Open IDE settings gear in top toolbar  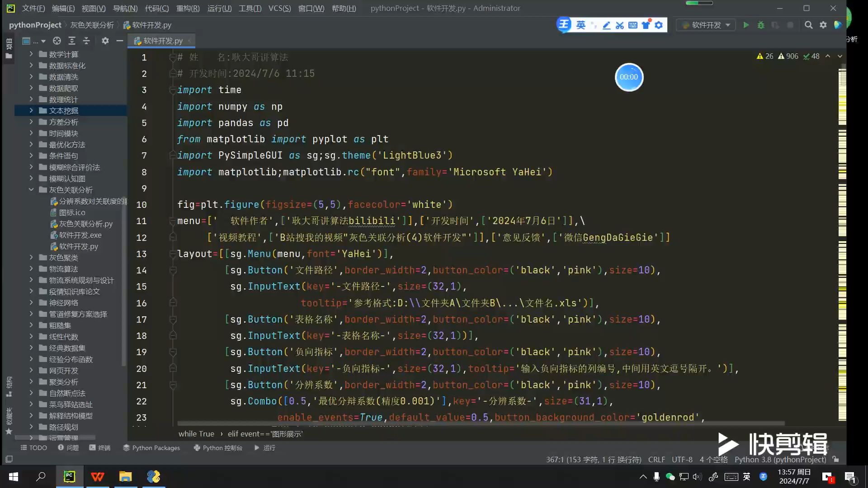click(x=823, y=25)
